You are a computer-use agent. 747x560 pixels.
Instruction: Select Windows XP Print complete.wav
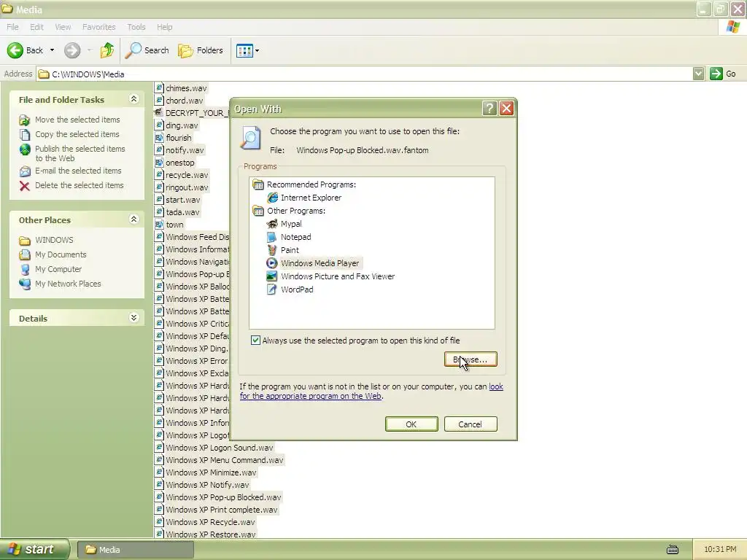(216, 510)
